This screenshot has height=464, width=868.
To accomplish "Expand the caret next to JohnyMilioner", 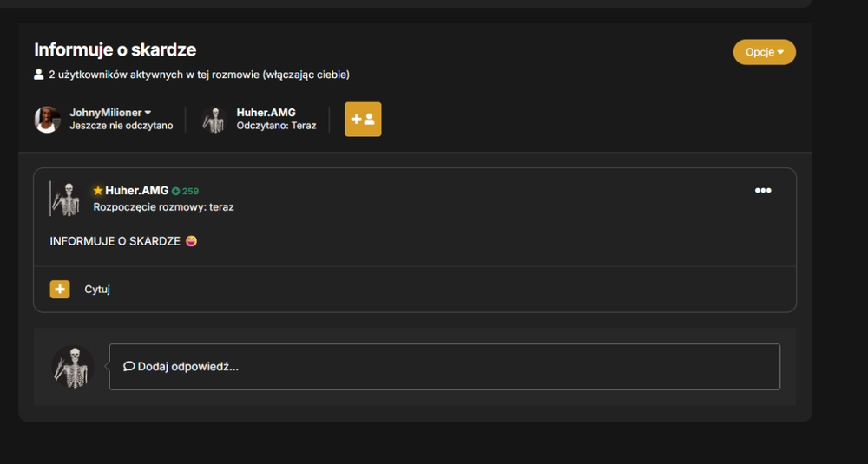I will [148, 113].
